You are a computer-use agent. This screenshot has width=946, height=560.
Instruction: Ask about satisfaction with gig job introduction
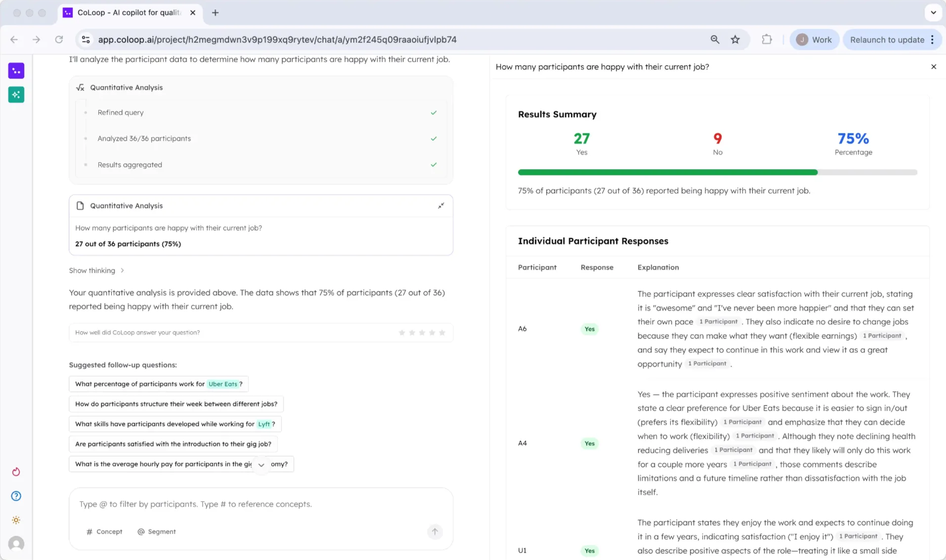tap(173, 444)
